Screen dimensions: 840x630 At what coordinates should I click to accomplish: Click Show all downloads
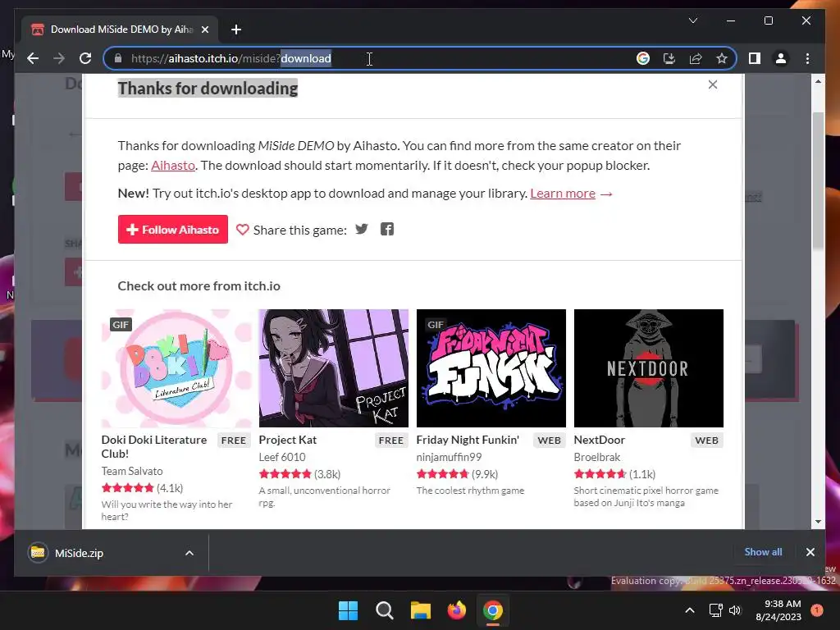tap(763, 552)
